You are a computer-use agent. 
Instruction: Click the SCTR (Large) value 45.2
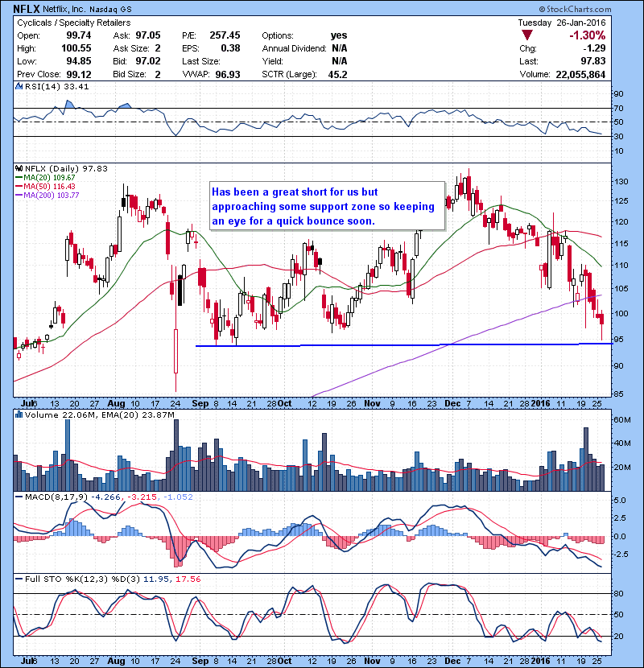point(337,75)
